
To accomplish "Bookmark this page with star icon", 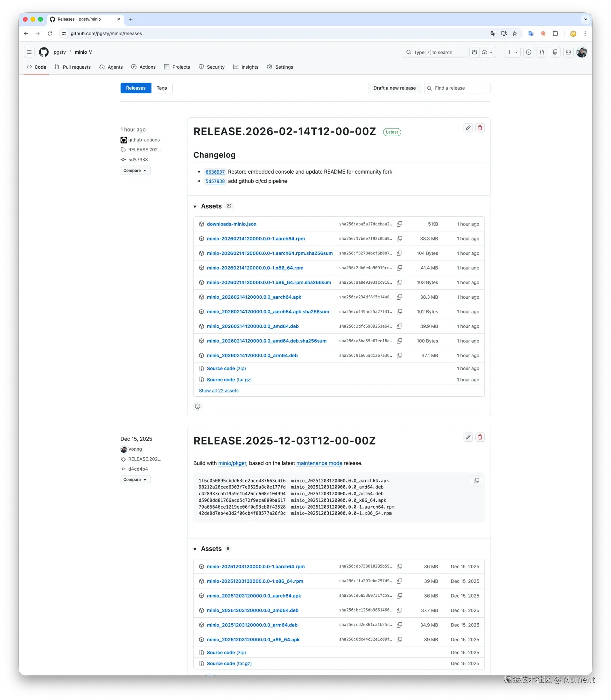I will pyautogui.click(x=515, y=33).
